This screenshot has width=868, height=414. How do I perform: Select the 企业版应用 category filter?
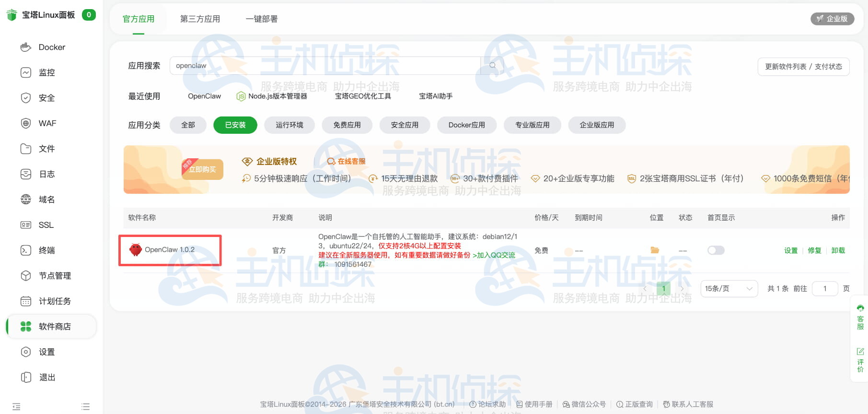(597, 125)
